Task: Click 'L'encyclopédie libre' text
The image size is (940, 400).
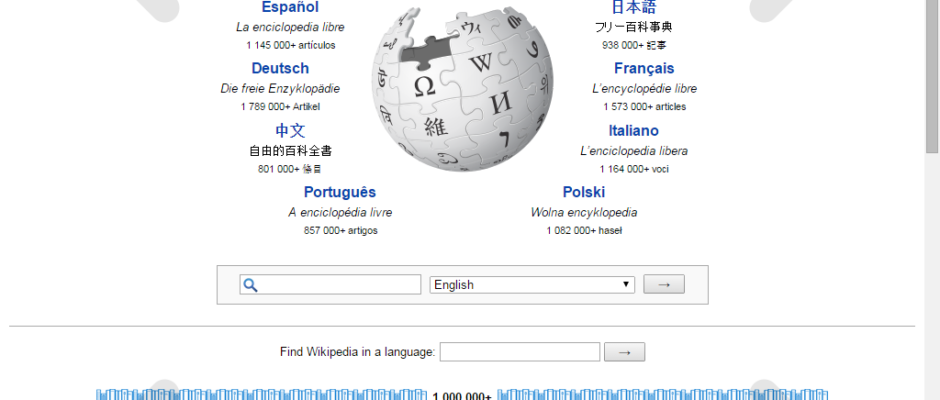Action: pyautogui.click(x=644, y=89)
